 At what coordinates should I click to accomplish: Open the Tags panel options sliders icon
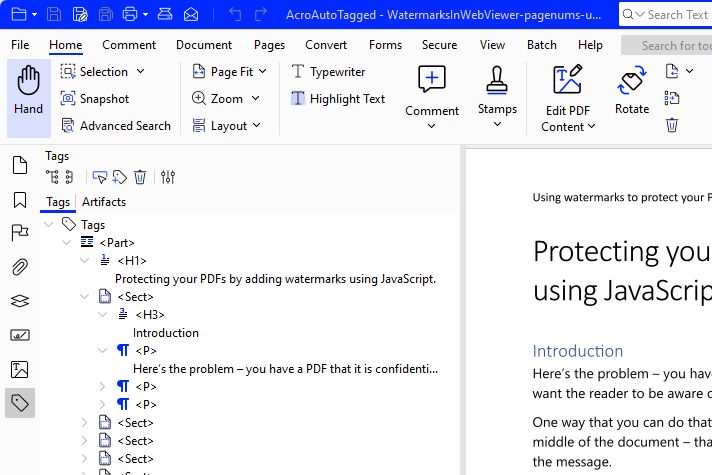tap(168, 177)
